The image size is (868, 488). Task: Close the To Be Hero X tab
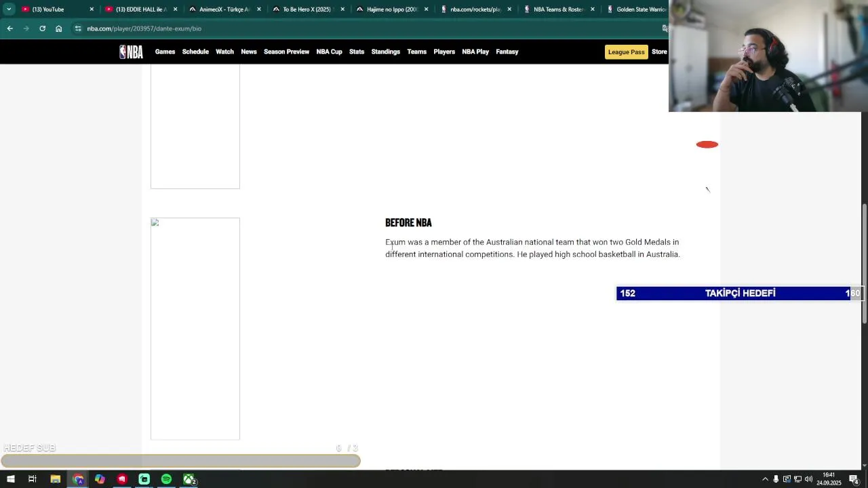point(342,9)
